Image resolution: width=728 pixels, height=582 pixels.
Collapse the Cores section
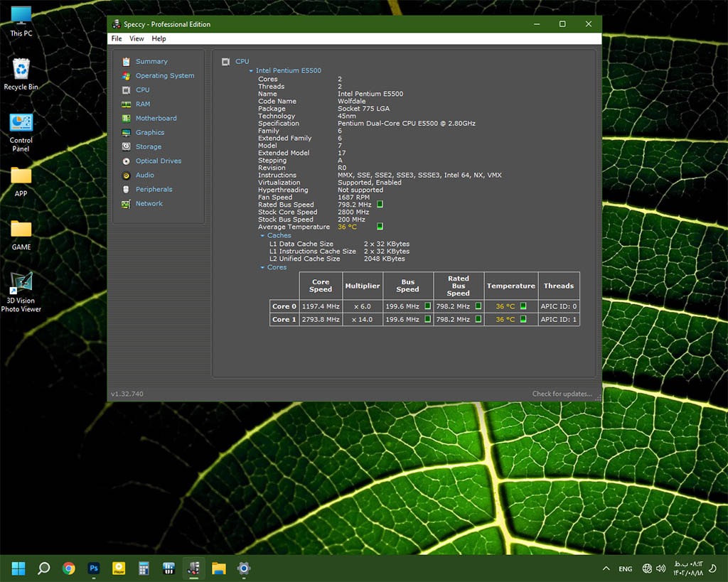(262, 268)
